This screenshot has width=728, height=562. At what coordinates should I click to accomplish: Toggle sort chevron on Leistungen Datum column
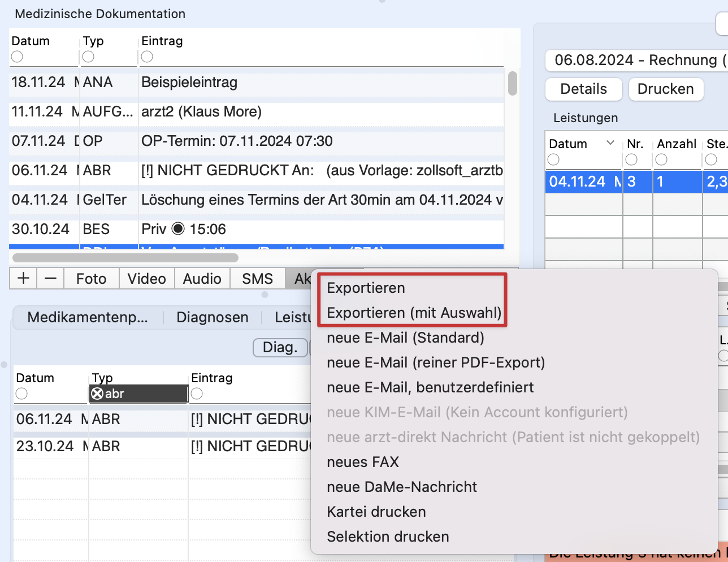pos(610,143)
